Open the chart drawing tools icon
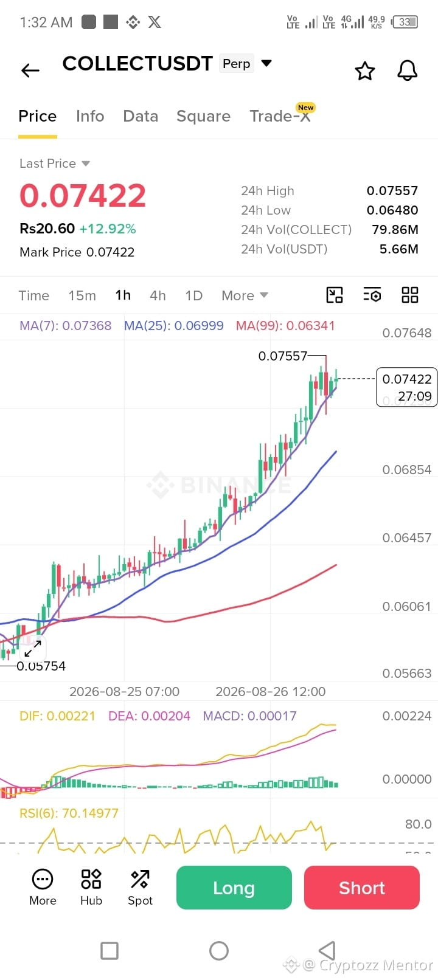Image resolution: width=438 pixels, height=980 pixels. click(x=335, y=295)
